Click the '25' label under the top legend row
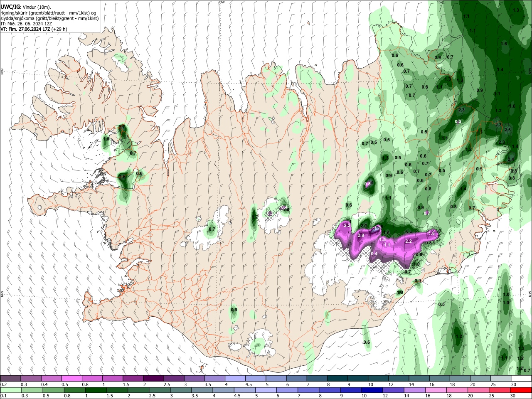 493,384
